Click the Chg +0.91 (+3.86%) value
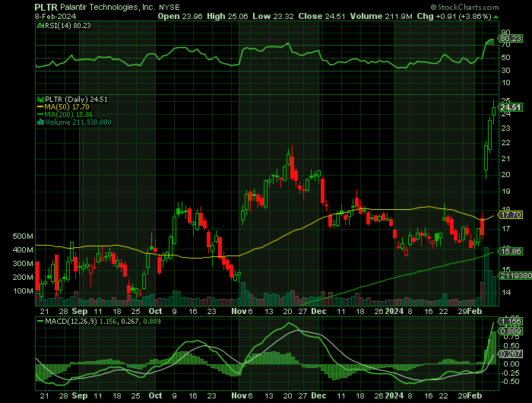The width and height of the screenshot is (532, 403). point(454,16)
